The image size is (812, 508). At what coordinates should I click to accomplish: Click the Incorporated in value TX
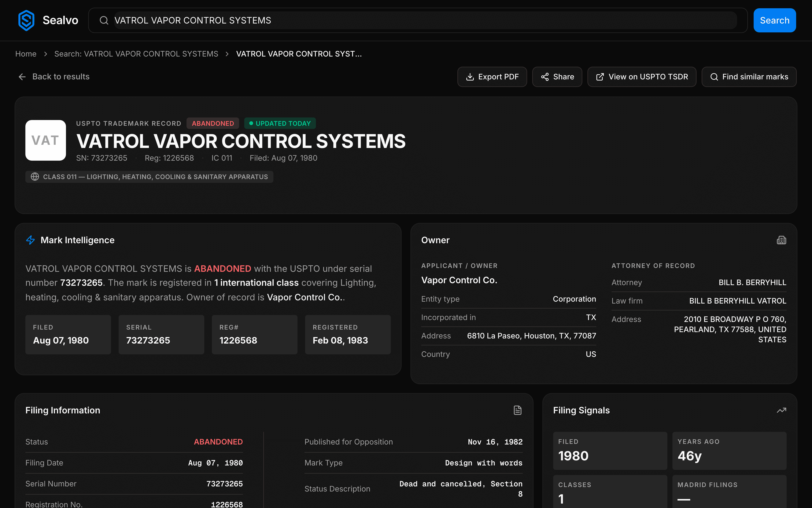(591, 317)
